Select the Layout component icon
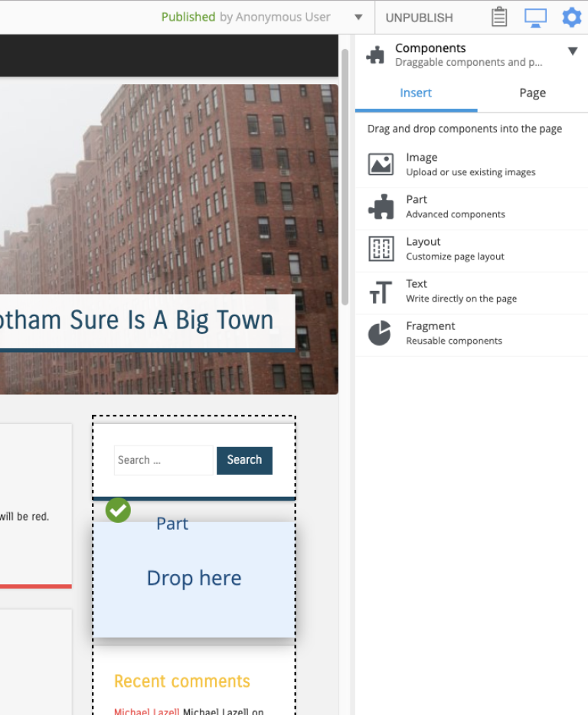This screenshot has width=588, height=715. tap(381, 249)
